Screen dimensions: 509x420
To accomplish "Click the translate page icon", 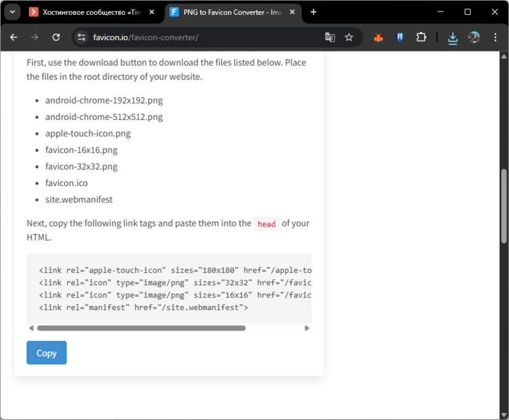I will pyautogui.click(x=330, y=37).
